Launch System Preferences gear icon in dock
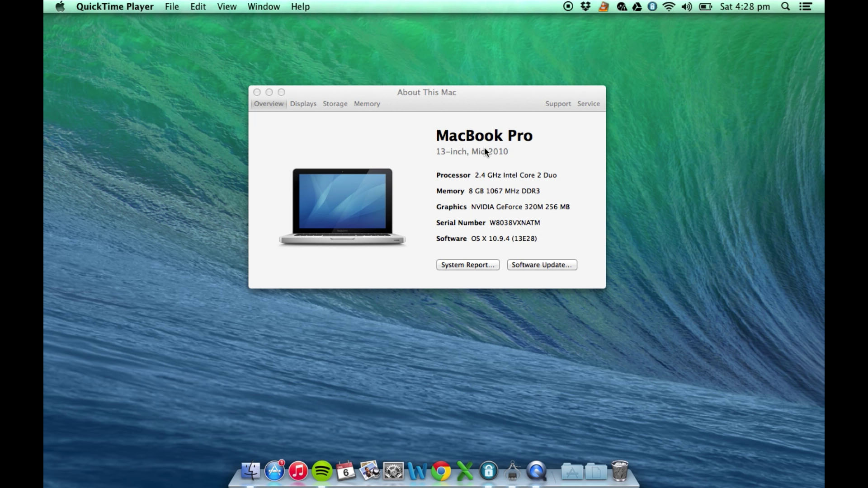The width and height of the screenshot is (868, 488). click(393, 471)
